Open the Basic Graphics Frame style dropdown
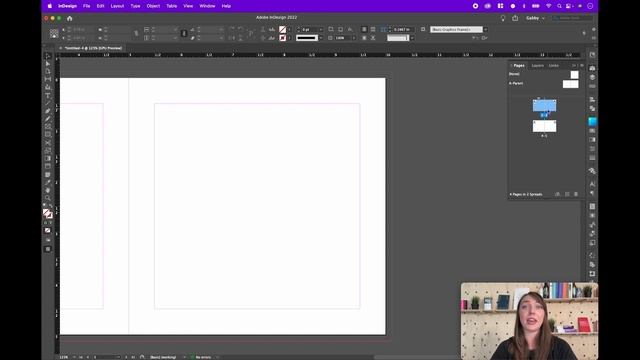640x360 pixels. pos(485,30)
